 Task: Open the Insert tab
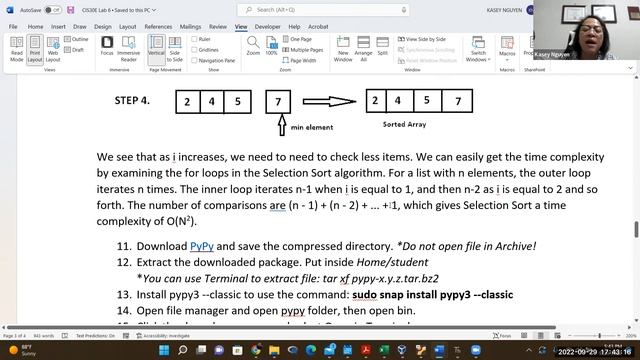click(x=58, y=27)
